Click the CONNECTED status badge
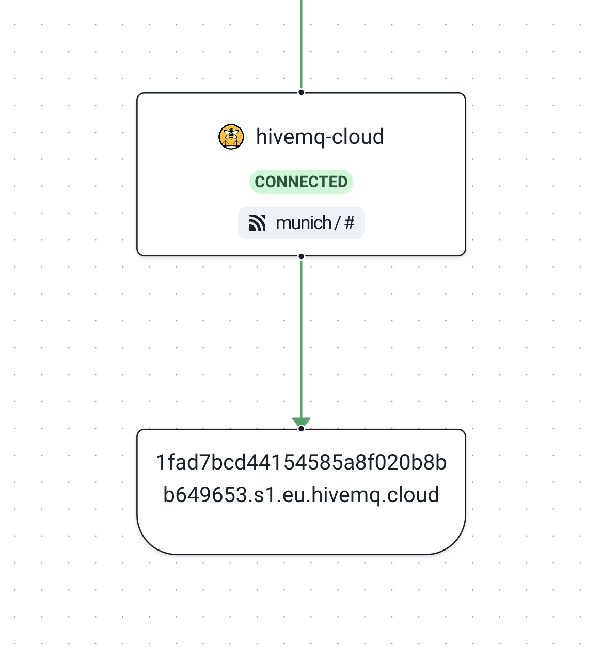The image size is (602, 647). point(301,182)
